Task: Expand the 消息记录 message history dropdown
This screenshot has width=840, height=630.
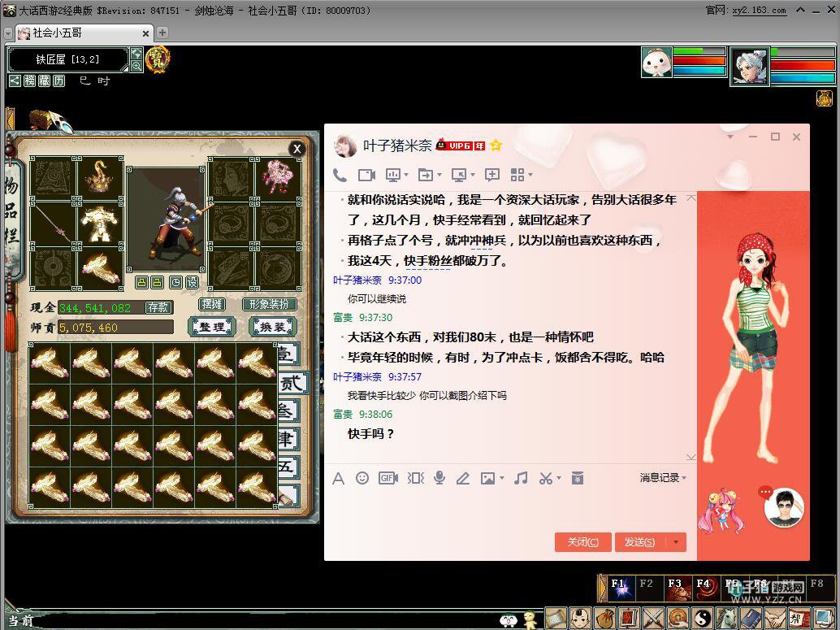Action: 663,478
